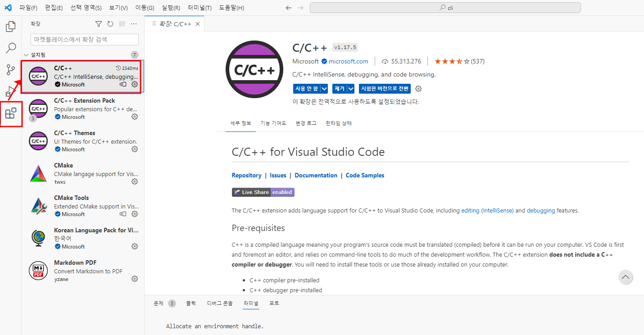
Task: Open the Code Samples link
Action: click(365, 175)
